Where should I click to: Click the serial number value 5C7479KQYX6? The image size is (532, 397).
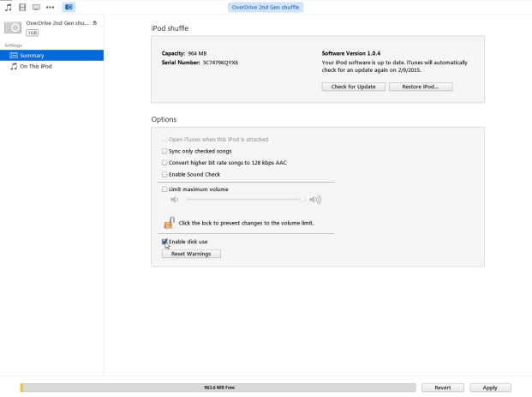[x=220, y=63]
